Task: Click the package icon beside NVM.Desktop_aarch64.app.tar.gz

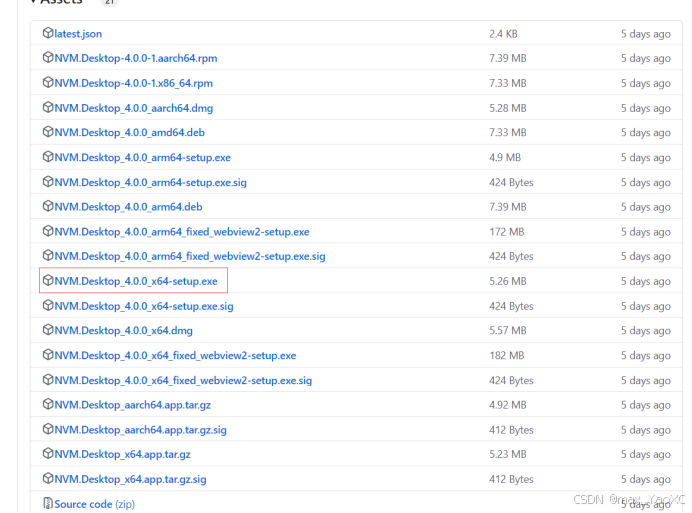Action: (48, 404)
